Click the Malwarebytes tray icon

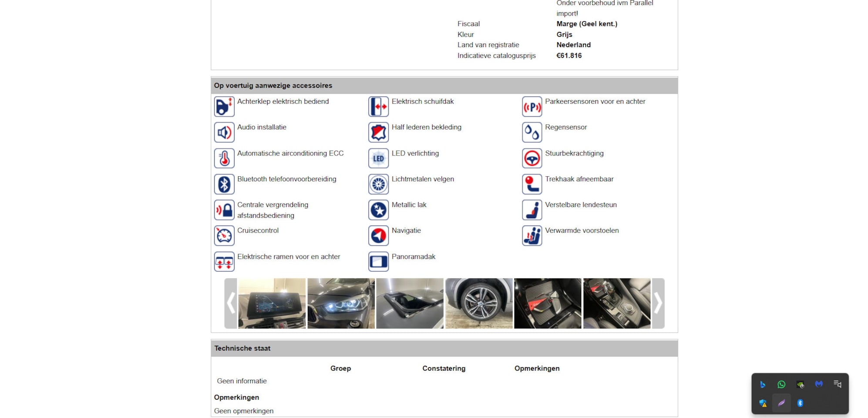point(819,384)
